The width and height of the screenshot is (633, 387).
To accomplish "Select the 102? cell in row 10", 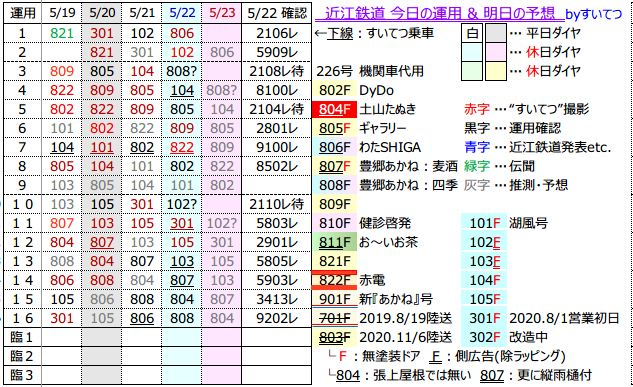I will 182,204.
